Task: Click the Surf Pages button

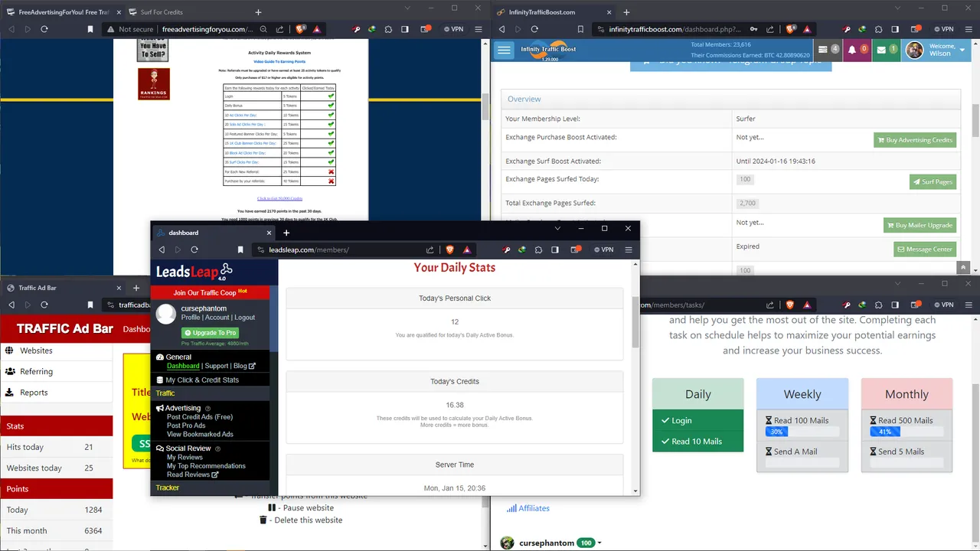Action: pyautogui.click(x=933, y=182)
